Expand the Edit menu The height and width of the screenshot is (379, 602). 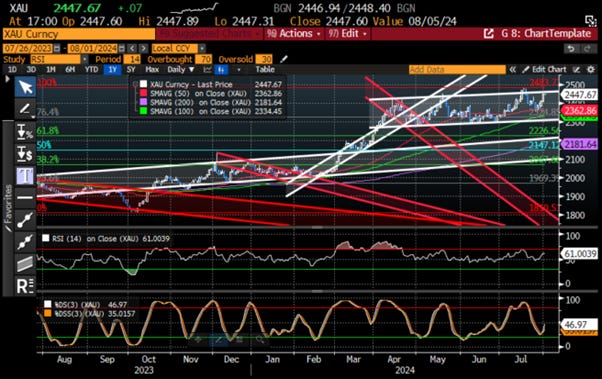pos(348,34)
